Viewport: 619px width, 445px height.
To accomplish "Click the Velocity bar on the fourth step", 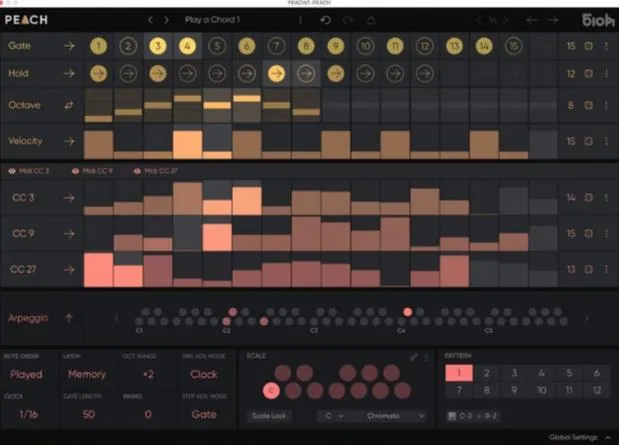I will [x=187, y=143].
